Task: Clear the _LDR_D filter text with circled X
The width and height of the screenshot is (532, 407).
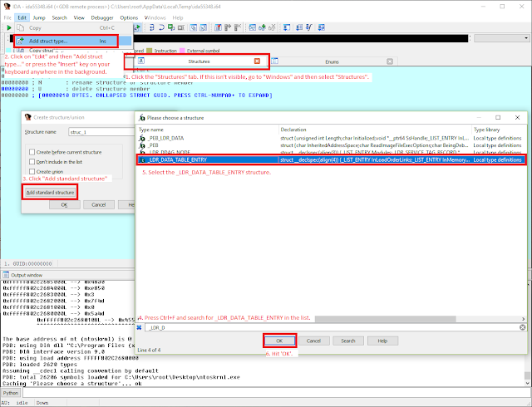Action: pos(523,327)
